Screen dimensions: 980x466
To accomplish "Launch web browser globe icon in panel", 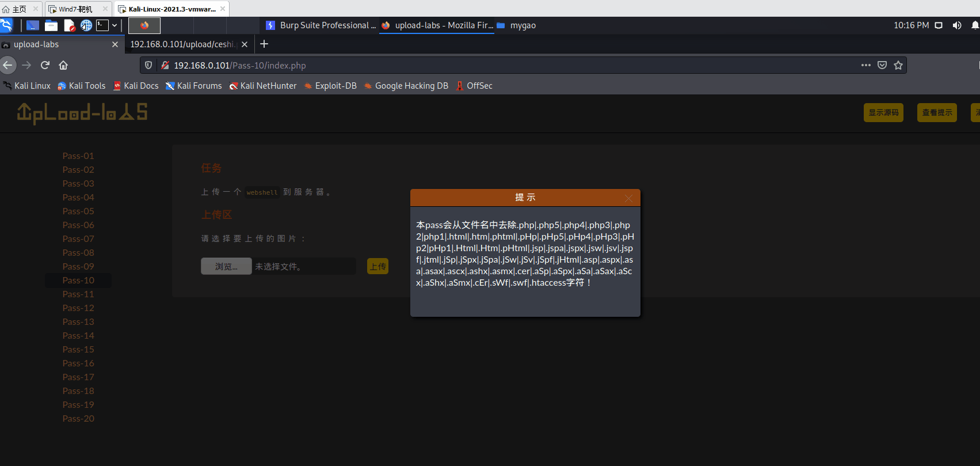I will (x=86, y=25).
